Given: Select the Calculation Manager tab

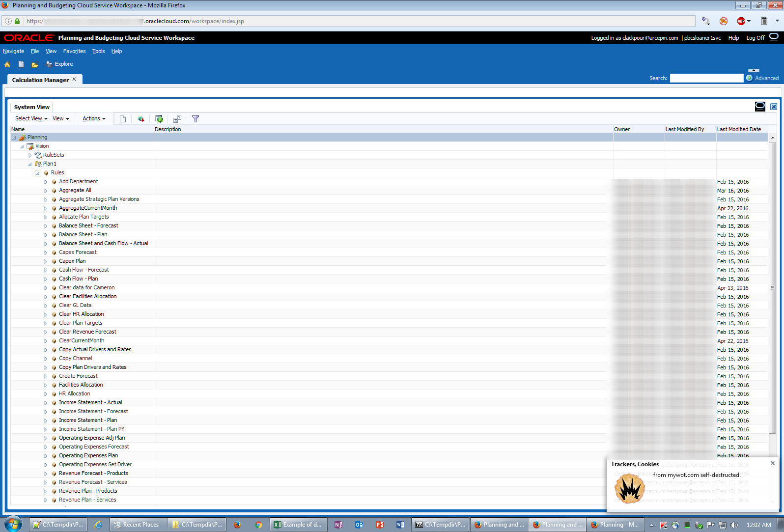Looking at the screenshot, I should pos(40,80).
